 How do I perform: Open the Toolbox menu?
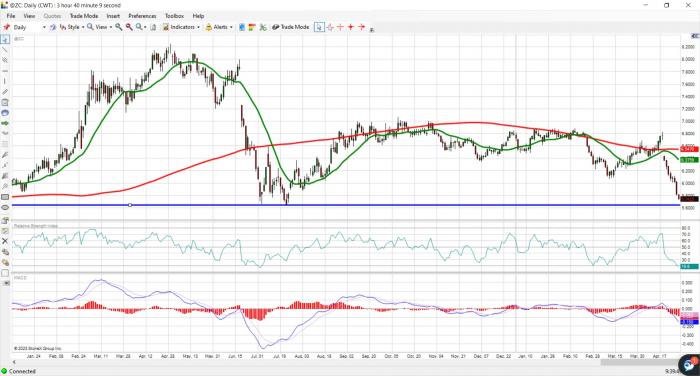coord(175,16)
